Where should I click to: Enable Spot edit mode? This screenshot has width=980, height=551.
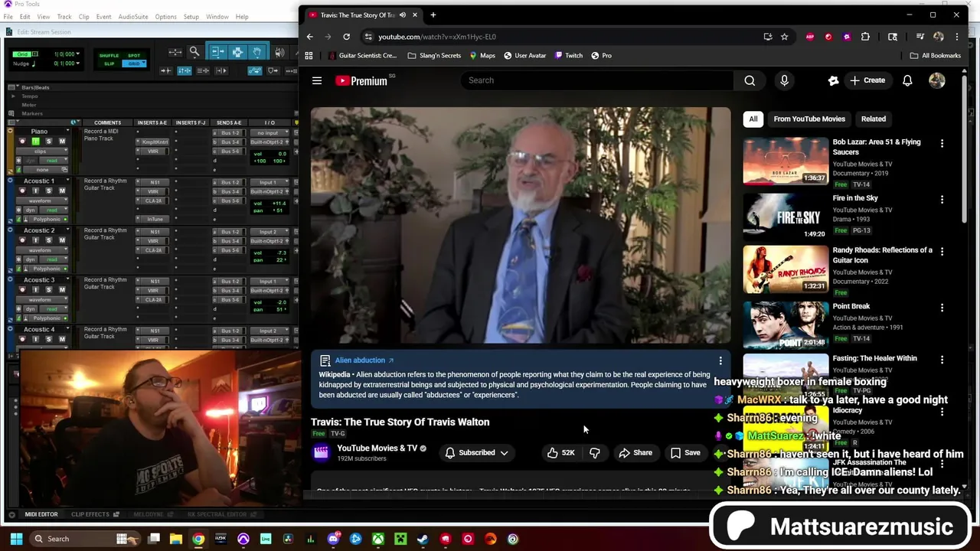[134, 56]
